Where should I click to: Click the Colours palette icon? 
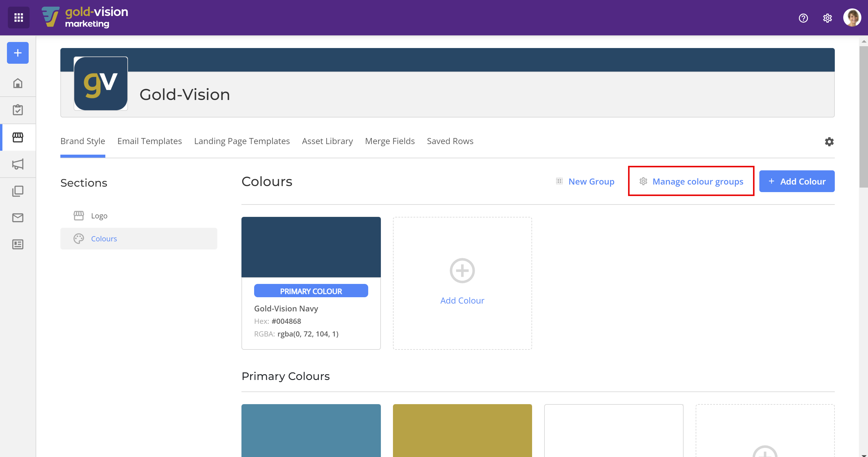[x=79, y=239]
